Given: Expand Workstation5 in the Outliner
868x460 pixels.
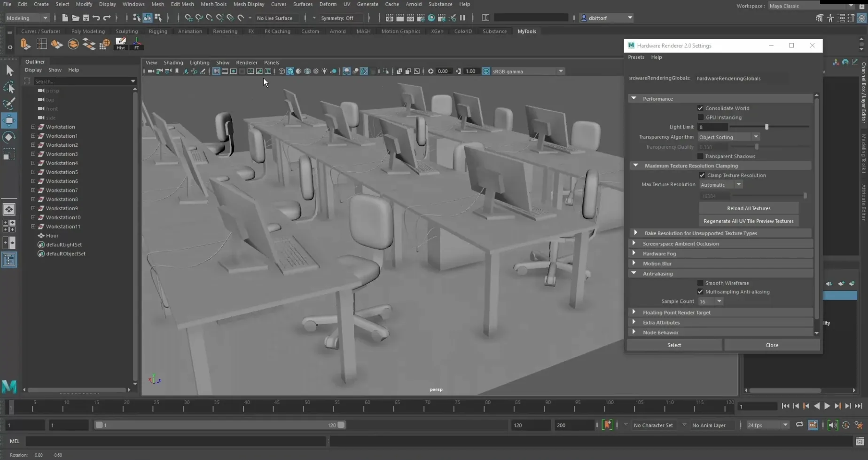Looking at the screenshot, I should 33,172.
